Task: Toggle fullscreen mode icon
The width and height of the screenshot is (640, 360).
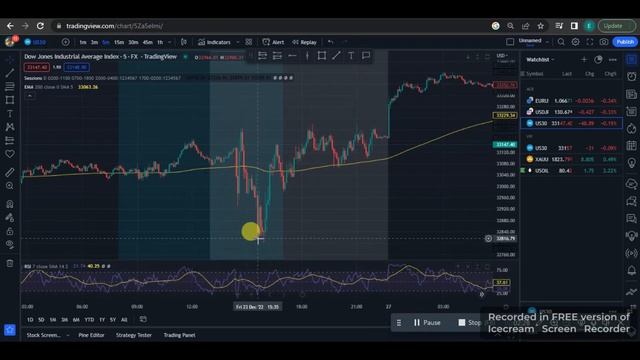Action: pyautogui.click(x=589, y=42)
